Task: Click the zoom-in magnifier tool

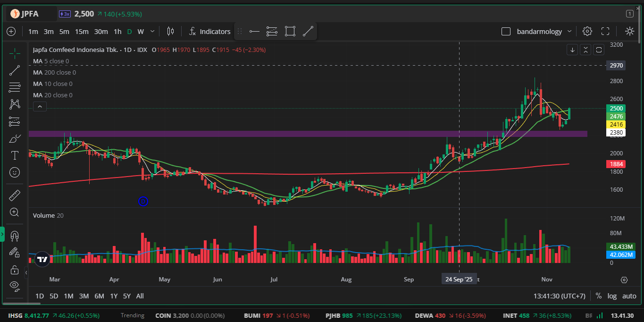Action: point(15,212)
